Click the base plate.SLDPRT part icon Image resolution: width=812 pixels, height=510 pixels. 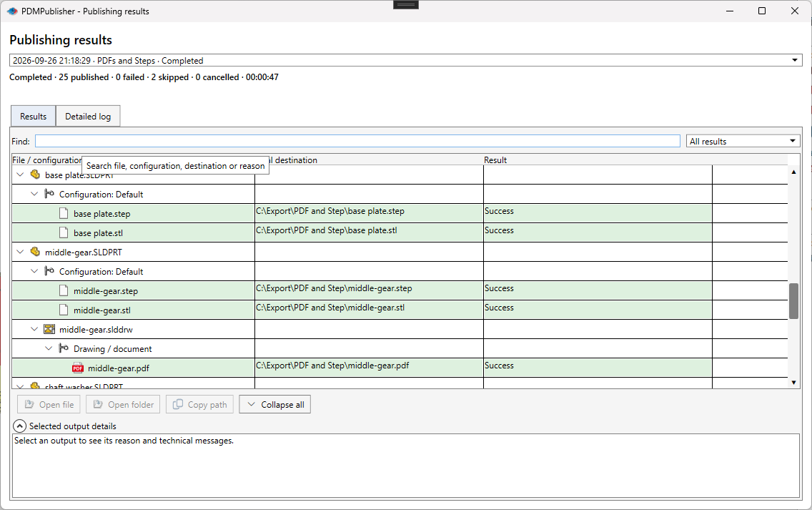[35, 175]
